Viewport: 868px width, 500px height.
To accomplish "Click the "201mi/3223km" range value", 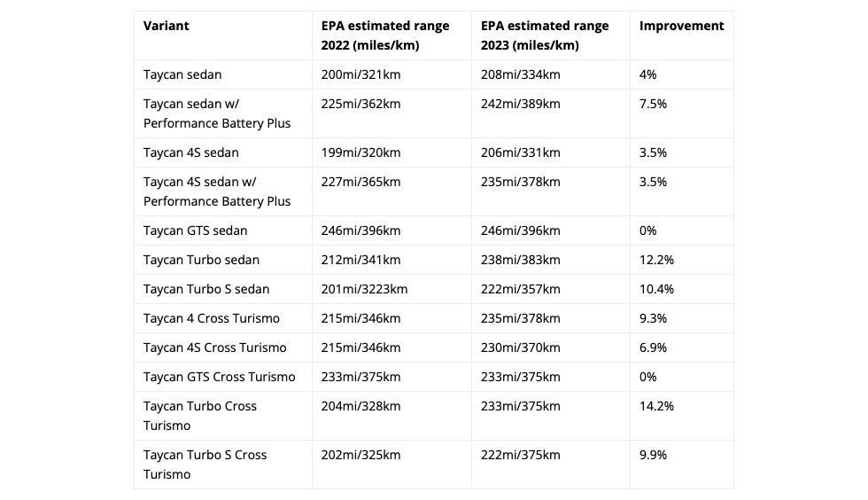I will (364, 289).
